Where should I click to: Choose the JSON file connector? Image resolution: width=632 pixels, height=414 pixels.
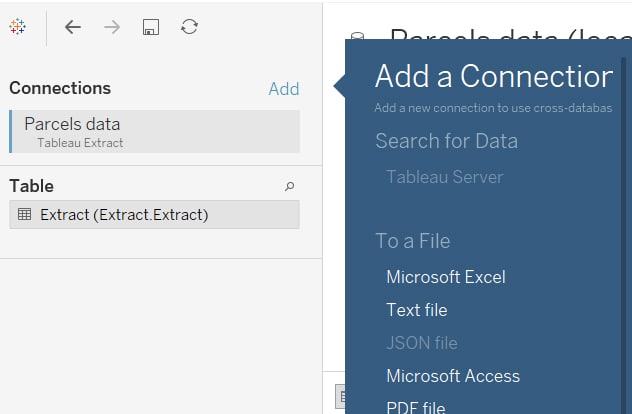422,343
